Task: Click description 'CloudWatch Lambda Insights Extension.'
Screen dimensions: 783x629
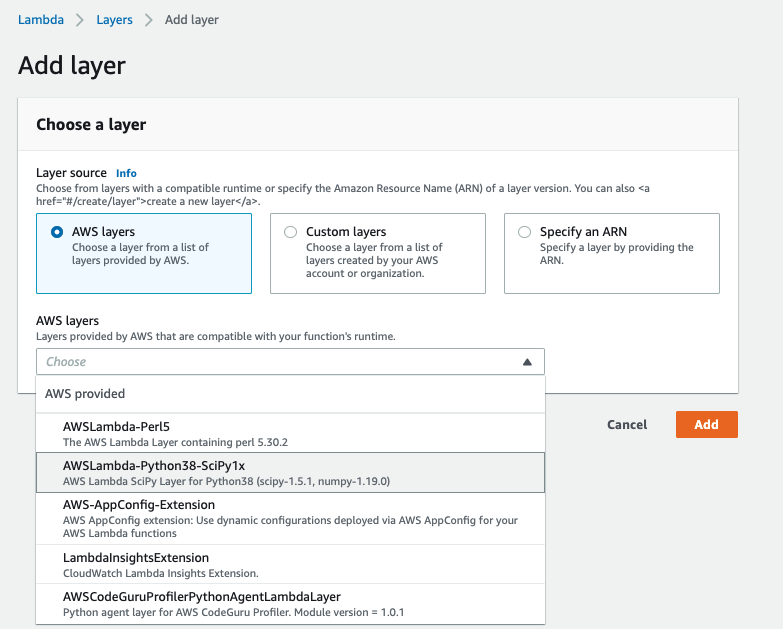Action: click(x=161, y=573)
